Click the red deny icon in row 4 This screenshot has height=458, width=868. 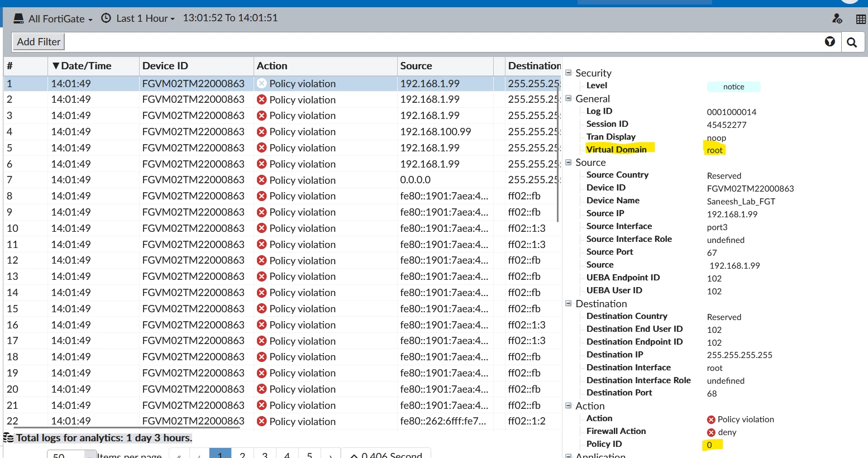coord(261,132)
